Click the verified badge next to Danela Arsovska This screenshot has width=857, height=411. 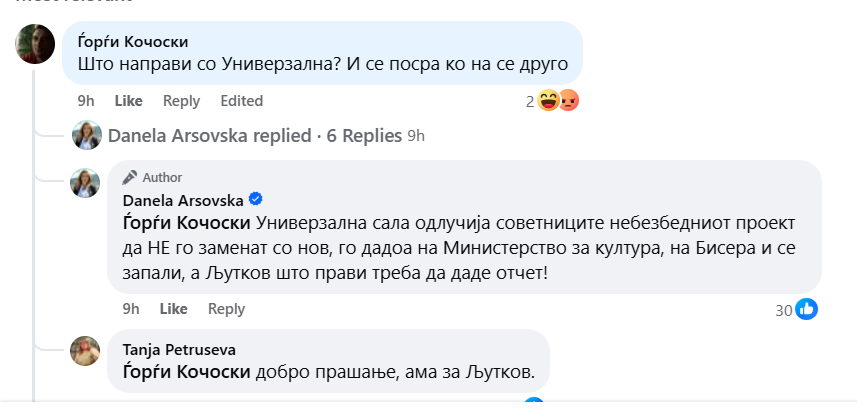pyautogui.click(x=255, y=199)
